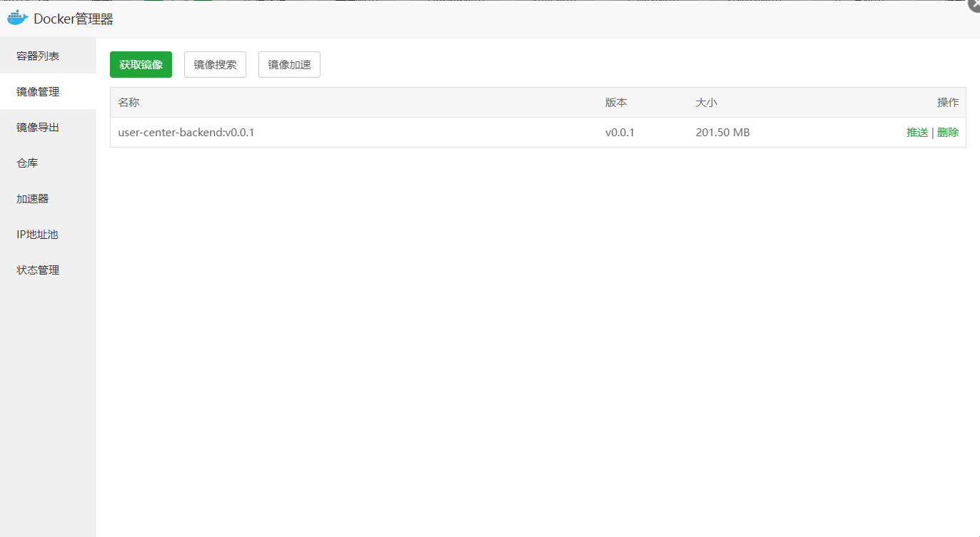Click the 大小 column header
This screenshot has width=980, height=537.
[x=707, y=102]
